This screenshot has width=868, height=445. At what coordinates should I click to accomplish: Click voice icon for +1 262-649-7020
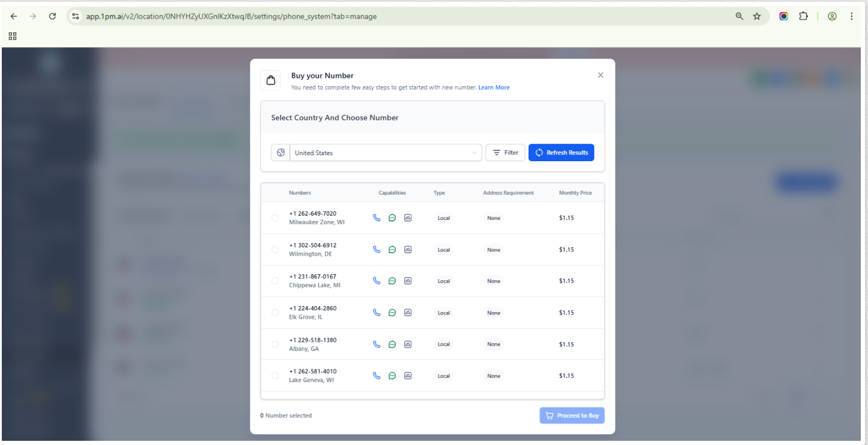click(377, 218)
